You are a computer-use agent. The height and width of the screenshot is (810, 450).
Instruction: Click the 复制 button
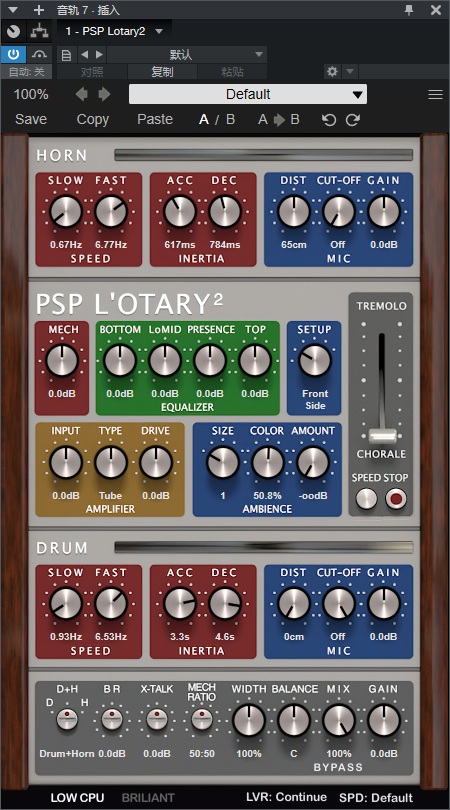pos(162,72)
